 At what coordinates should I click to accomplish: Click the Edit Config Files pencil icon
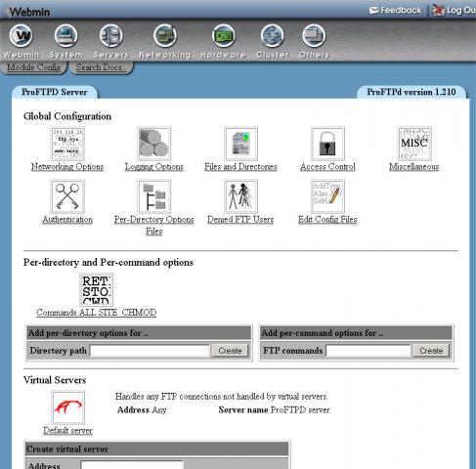[x=327, y=196]
